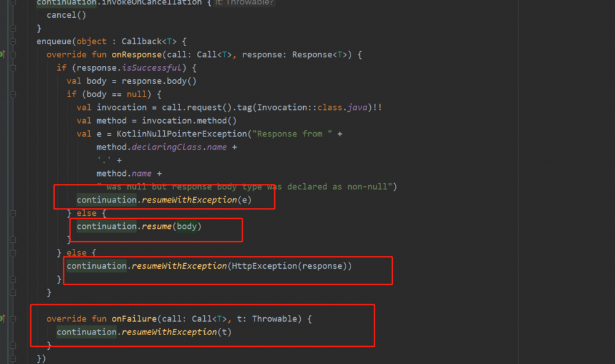This screenshot has width=615, height=364.
Task: Collapse the if (body == null) block
Action: 14,93
